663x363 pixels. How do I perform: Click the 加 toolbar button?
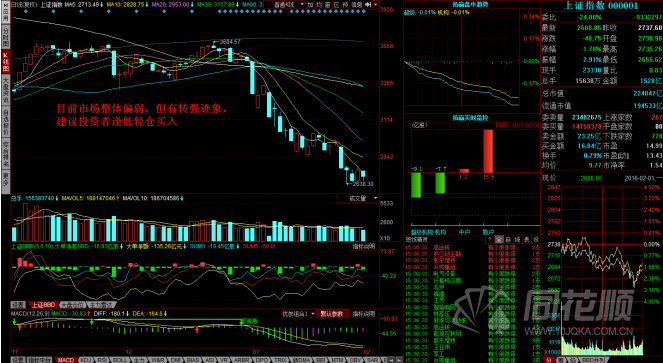310,5
